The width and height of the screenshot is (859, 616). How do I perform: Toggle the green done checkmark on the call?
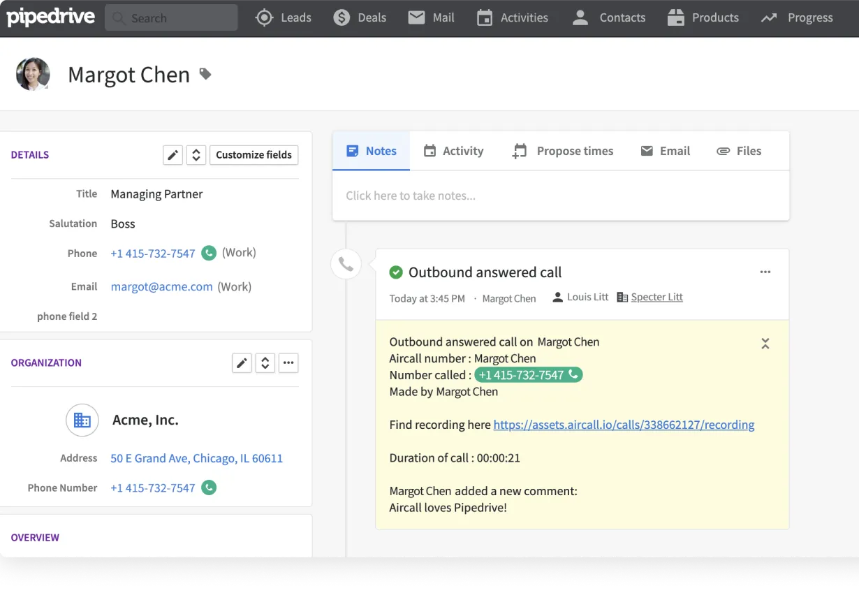396,272
